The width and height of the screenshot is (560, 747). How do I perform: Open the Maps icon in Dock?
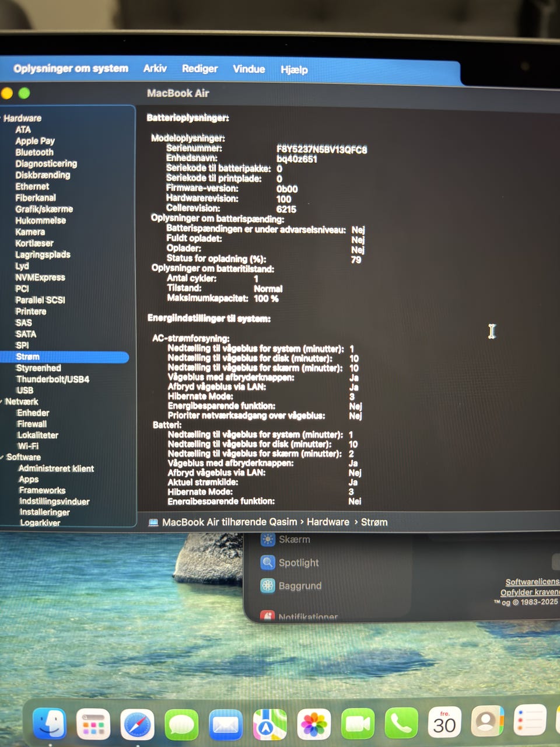pyautogui.click(x=269, y=724)
